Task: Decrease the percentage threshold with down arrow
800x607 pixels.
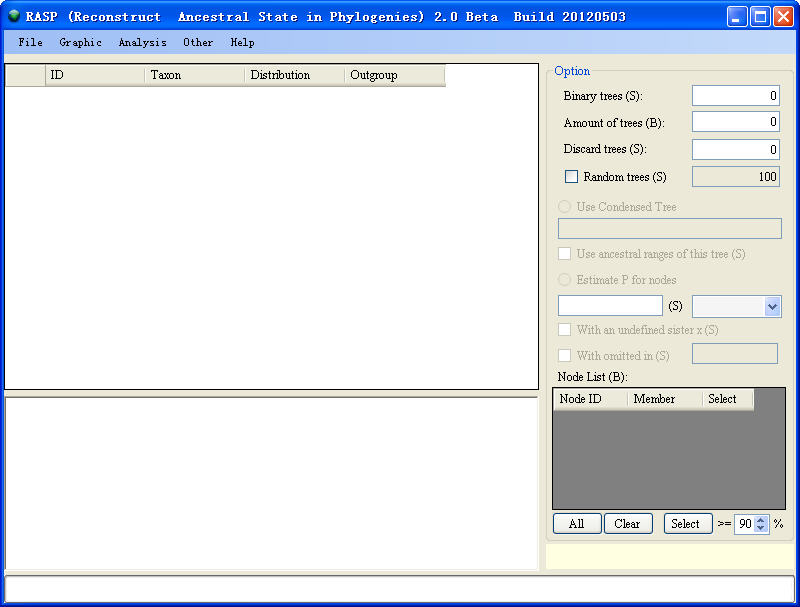Action: click(761, 528)
